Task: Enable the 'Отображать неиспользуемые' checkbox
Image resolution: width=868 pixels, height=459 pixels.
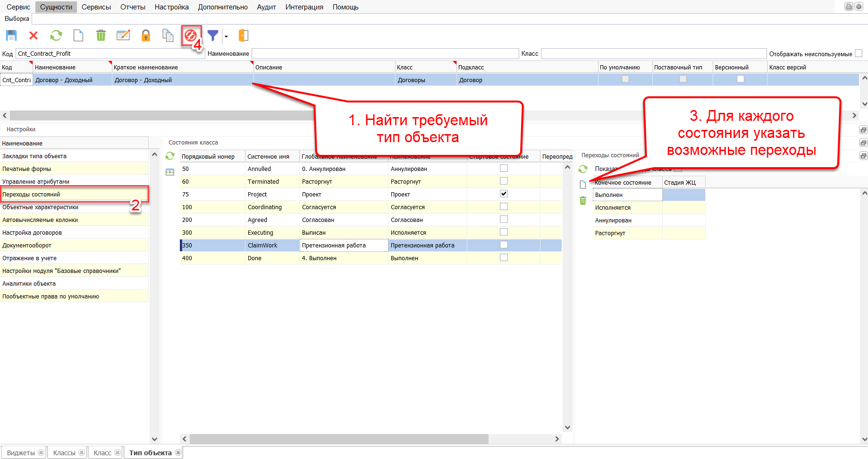Action: pos(859,53)
